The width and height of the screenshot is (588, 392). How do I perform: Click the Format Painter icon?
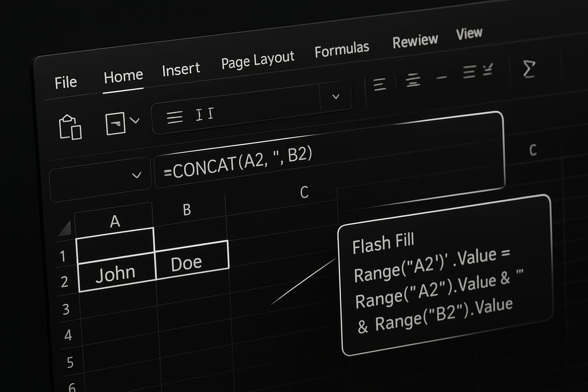[x=116, y=122]
